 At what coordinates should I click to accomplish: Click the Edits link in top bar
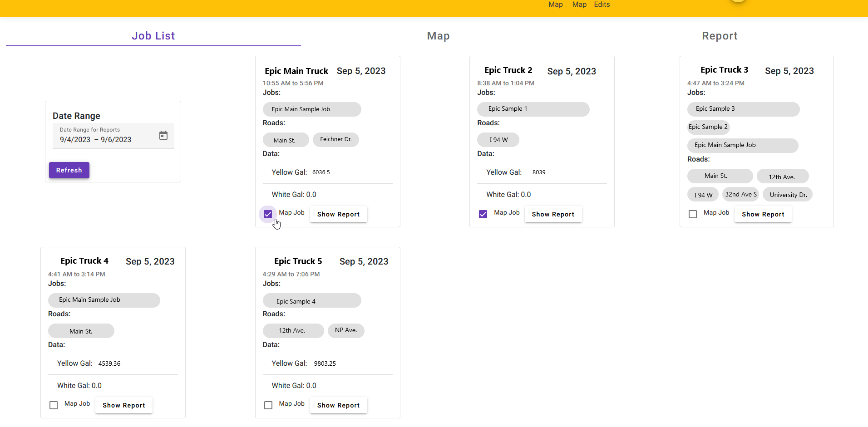point(602,5)
